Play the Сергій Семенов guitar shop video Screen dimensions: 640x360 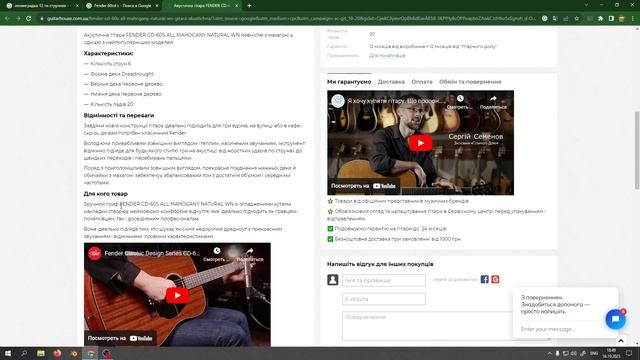coord(420,143)
